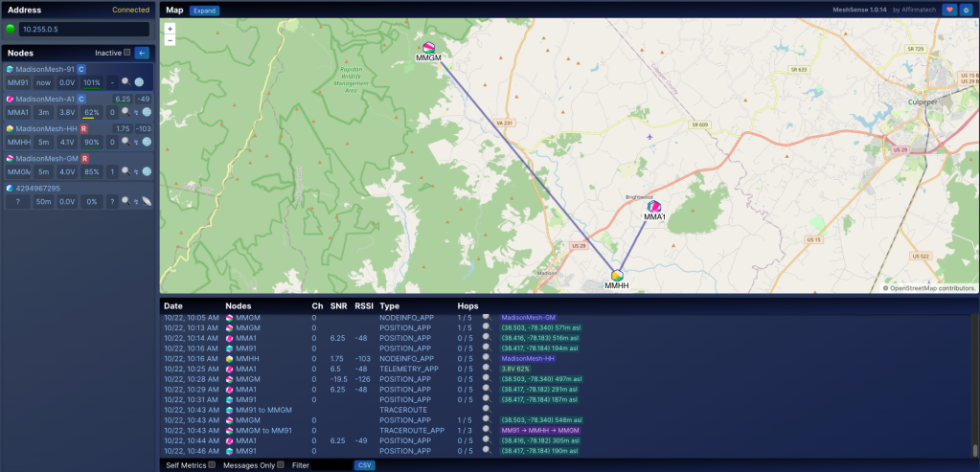The image size is (980, 472).
Task: Click the heart icon in top right
Action: 949,10
